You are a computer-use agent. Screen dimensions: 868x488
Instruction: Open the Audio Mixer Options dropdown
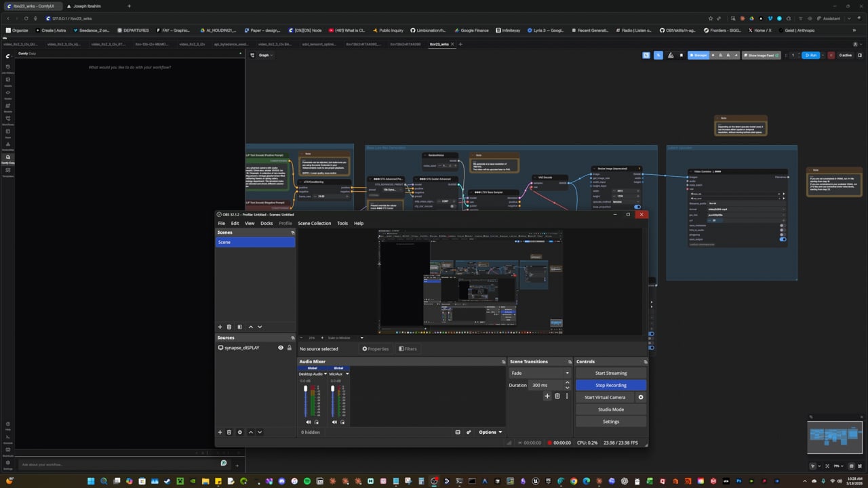pos(490,432)
